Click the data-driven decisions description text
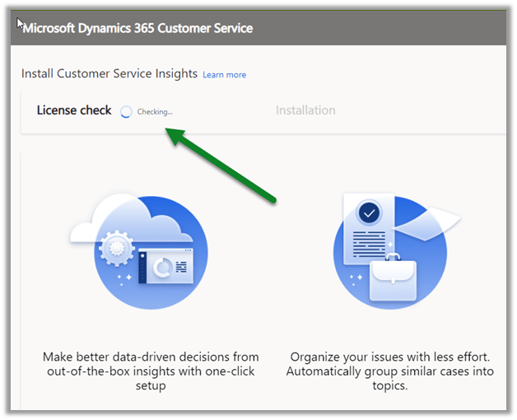517x420 pixels. pyautogui.click(x=151, y=371)
